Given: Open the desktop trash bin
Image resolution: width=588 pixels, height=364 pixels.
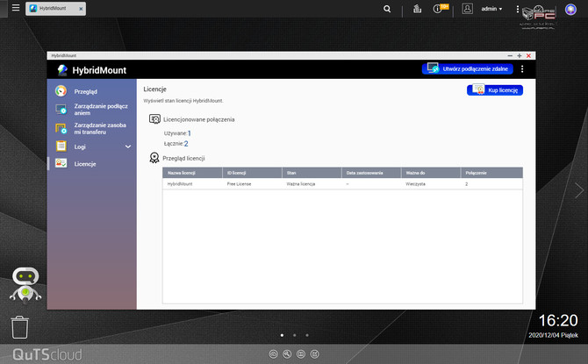Looking at the screenshot, I should pyautogui.click(x=19, y=327).
